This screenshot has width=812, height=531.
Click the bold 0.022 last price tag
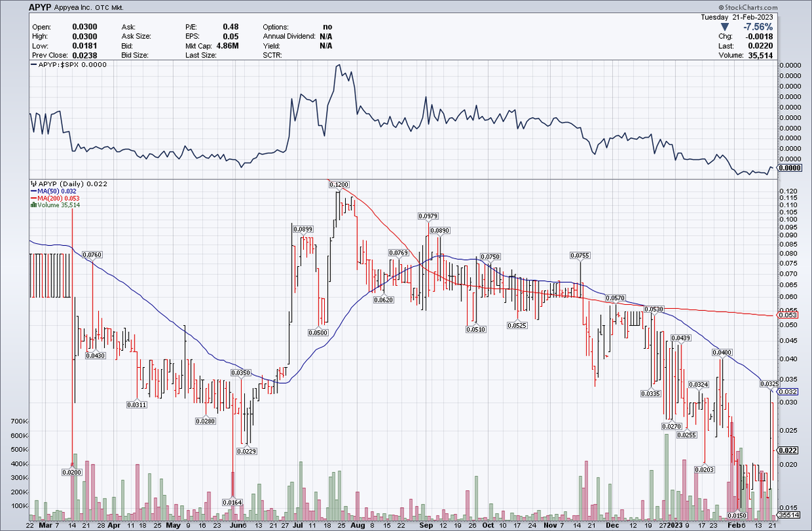pyautogui.click(x=789, y=450)
